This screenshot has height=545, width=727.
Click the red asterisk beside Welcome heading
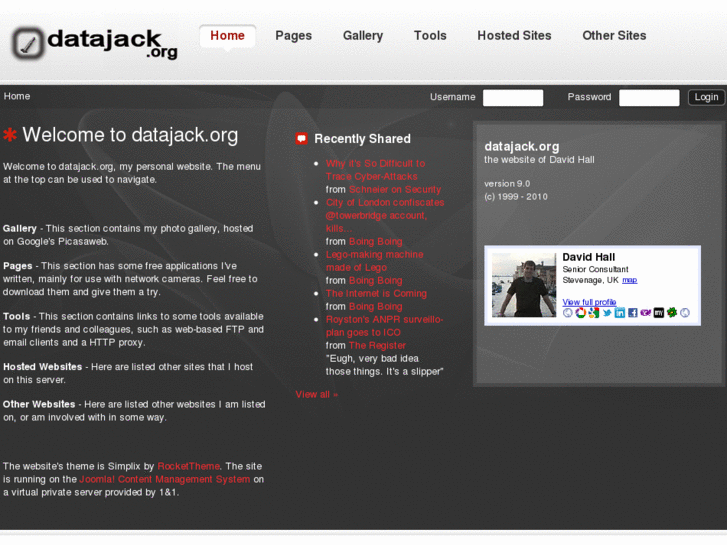(x=10, y=135)
